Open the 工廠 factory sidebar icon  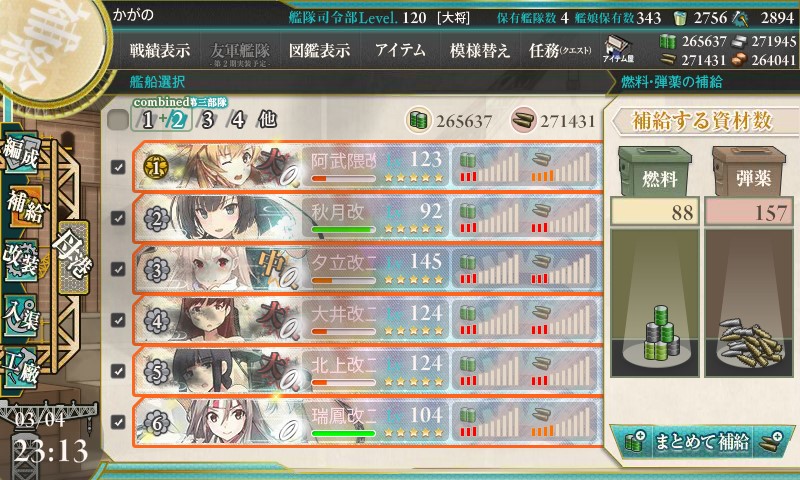pyautogui.click(x=20, y=368)
